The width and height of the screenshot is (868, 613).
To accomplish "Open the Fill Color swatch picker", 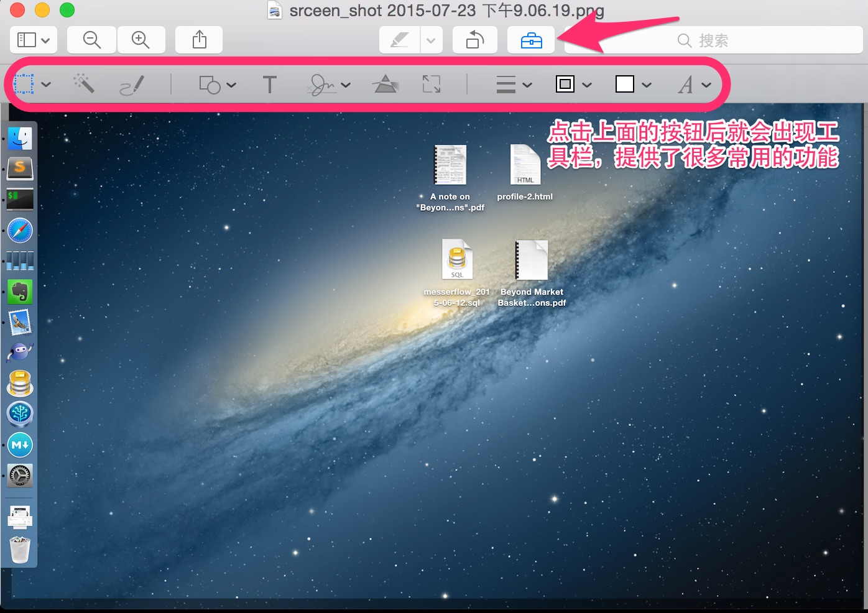I will tap(632, 85).
